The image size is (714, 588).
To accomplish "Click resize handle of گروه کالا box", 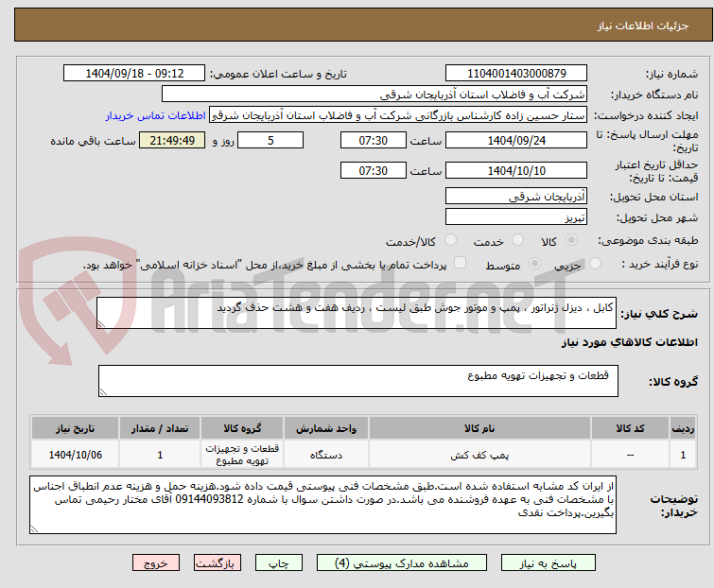I will 103,392.
